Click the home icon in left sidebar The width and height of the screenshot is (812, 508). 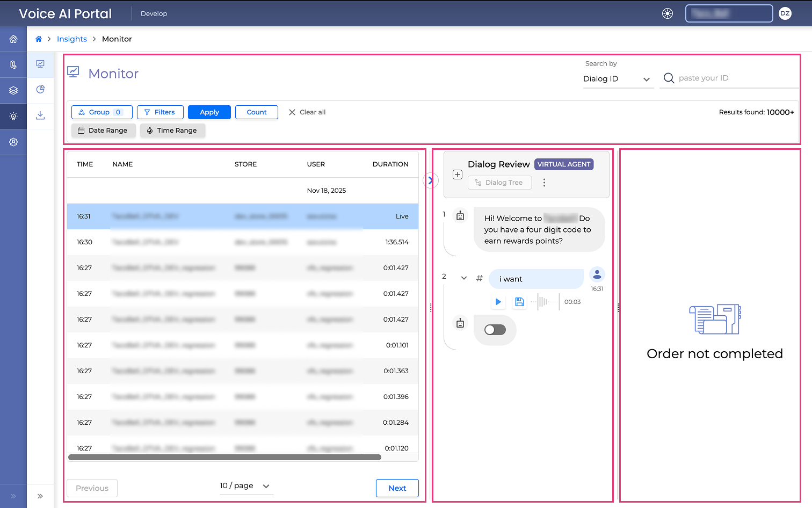point(13,39)
